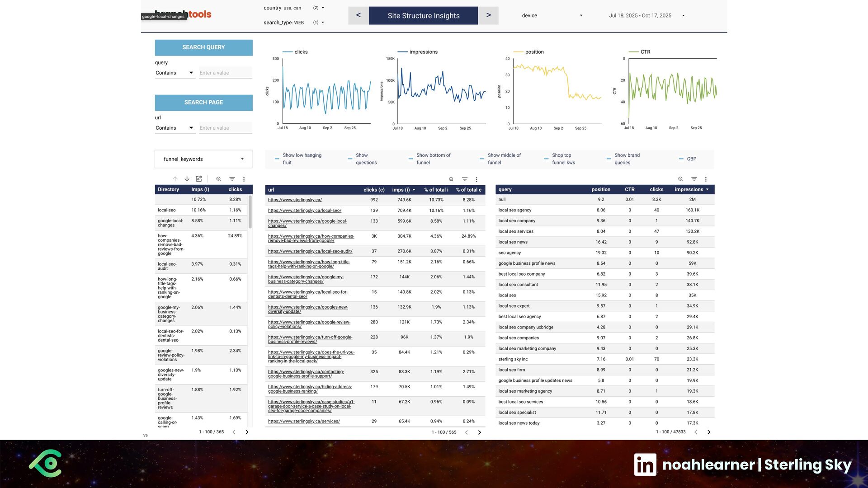Image resolution: width=868 pixels, height=488 pixels.
Task: Toggle Show low hanging fruit filter
Action: coord(298,159)
